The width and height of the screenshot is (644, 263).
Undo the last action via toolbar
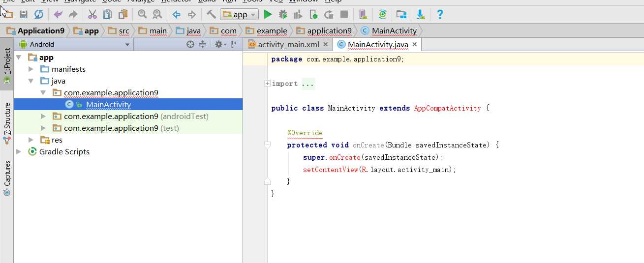coord(58,14)
